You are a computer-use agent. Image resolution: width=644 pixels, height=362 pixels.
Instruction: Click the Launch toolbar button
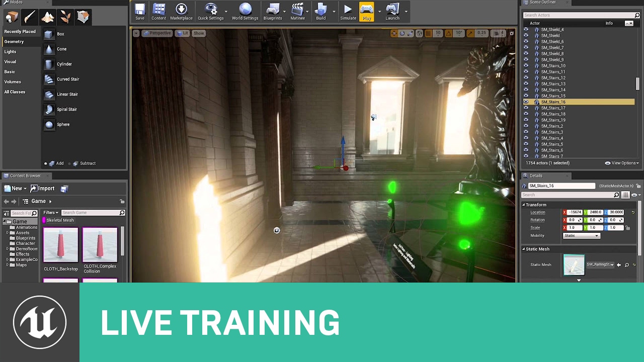tap(392, 12)
